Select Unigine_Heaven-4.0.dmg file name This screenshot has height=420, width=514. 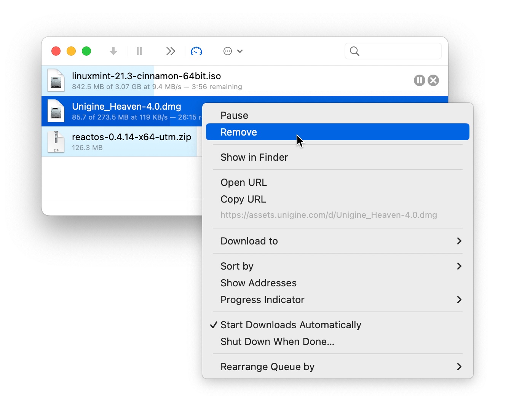[x=126, y=107]
